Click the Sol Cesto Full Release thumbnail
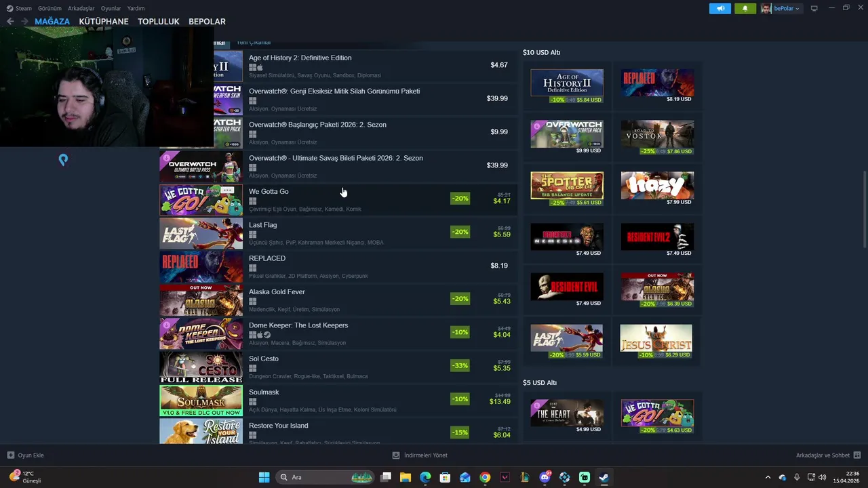 point(201,367)
